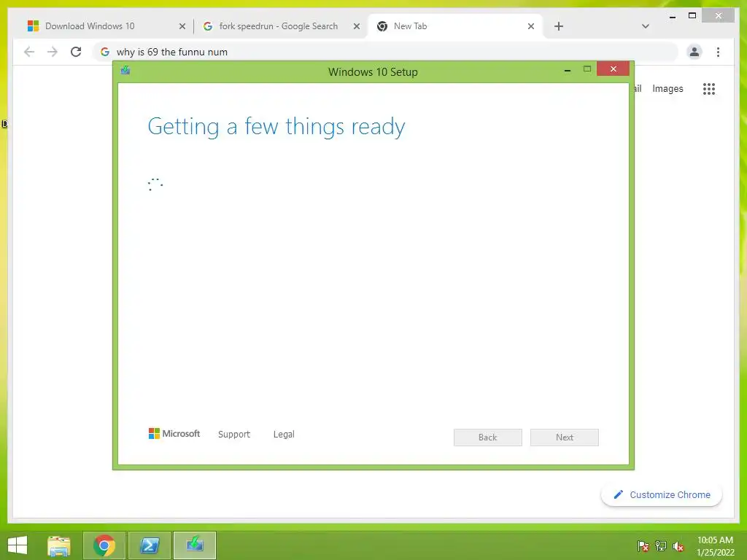This screenshot has width=747, height=560.
Task: Select the New Tab tab in Chrome
Action: tap(455, 26)
